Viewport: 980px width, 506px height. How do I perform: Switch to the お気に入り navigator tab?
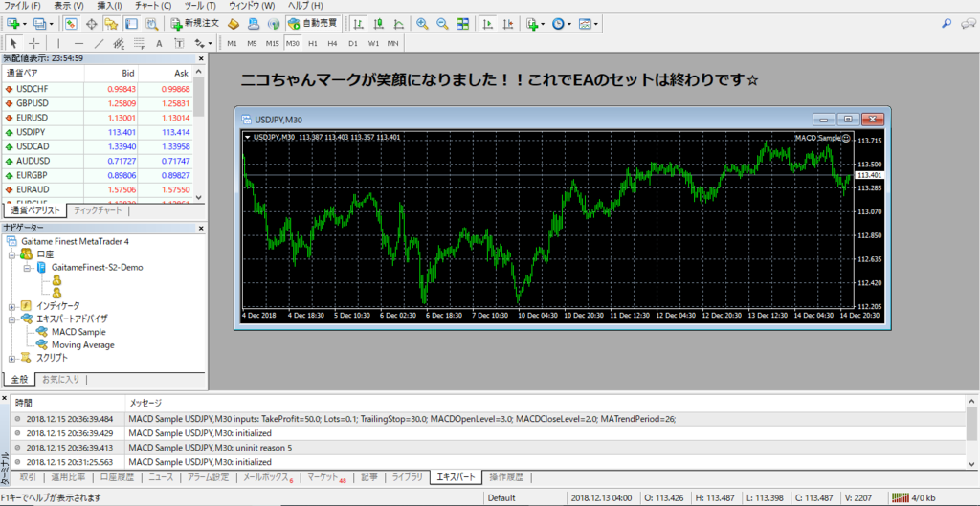pos(60,379)
